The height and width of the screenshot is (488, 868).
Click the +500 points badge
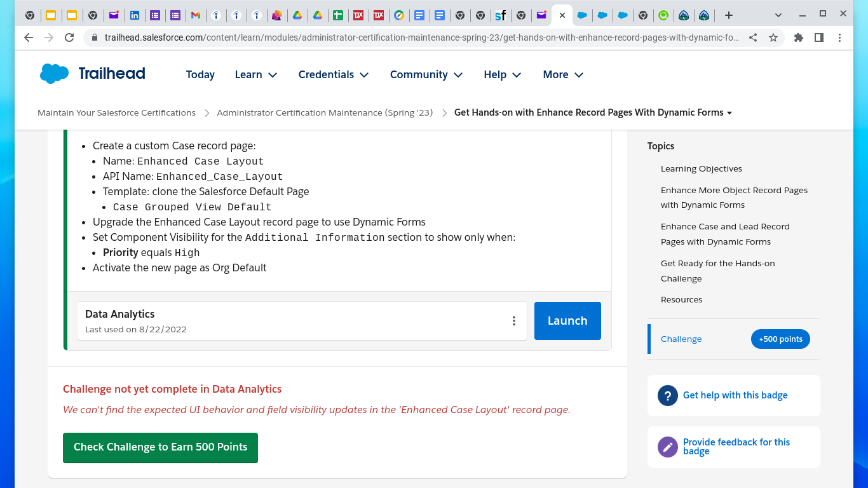click(x=780, y=339)
